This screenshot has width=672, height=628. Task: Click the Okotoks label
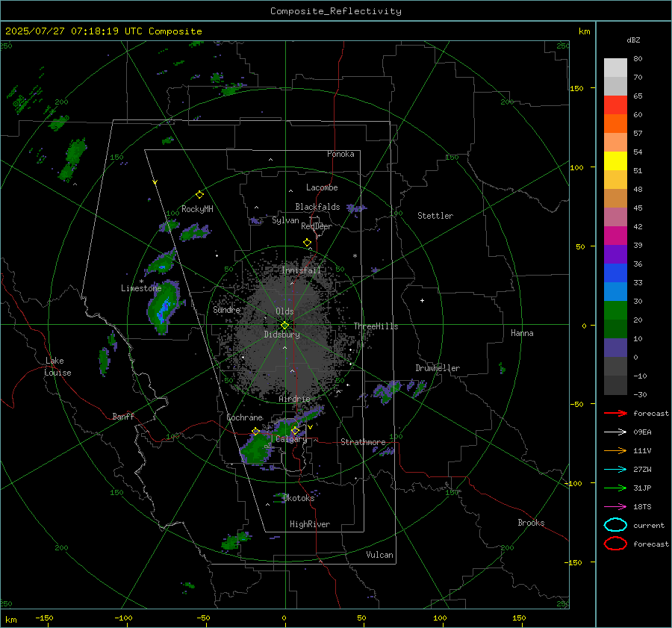pyautogui.click(x=299, y=498)
